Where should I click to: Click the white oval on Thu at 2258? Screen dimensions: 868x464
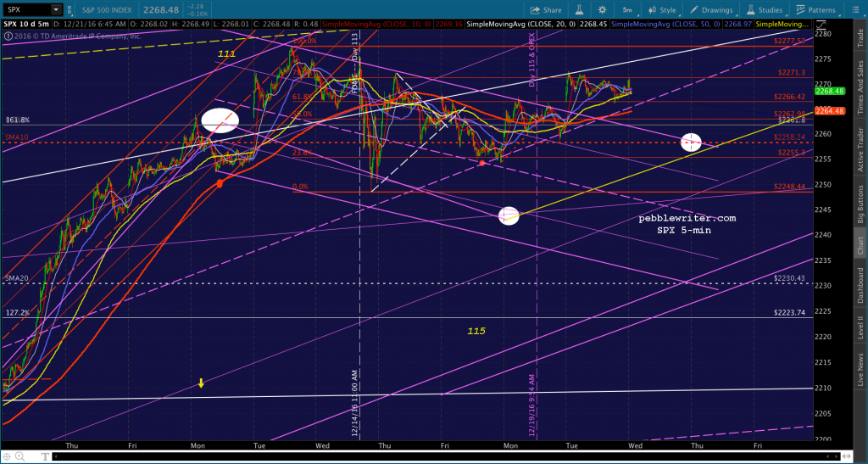point(692,143)
